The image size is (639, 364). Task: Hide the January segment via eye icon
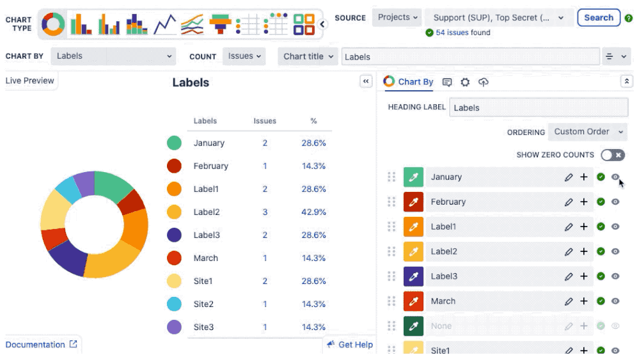615,177
